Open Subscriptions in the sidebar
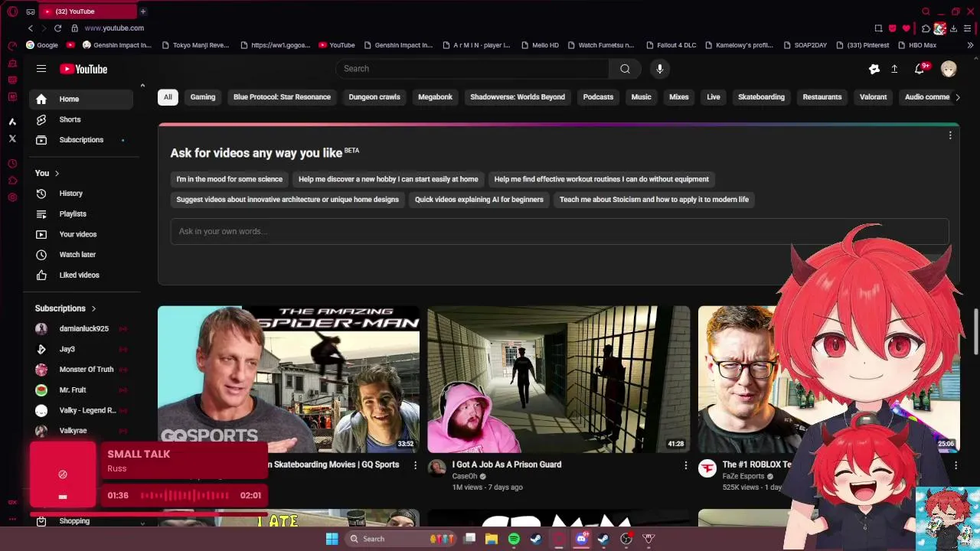This screenshot has height=551, width=980. (81, 140)
